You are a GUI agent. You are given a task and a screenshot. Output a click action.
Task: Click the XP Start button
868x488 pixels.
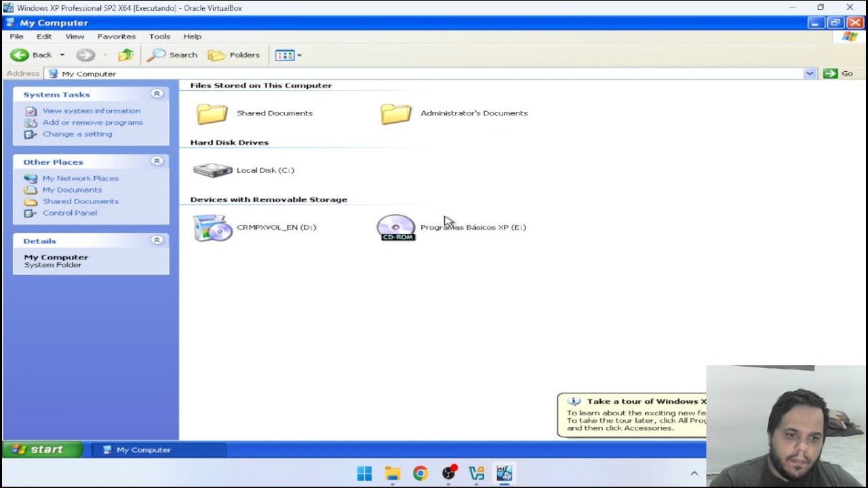42,449
